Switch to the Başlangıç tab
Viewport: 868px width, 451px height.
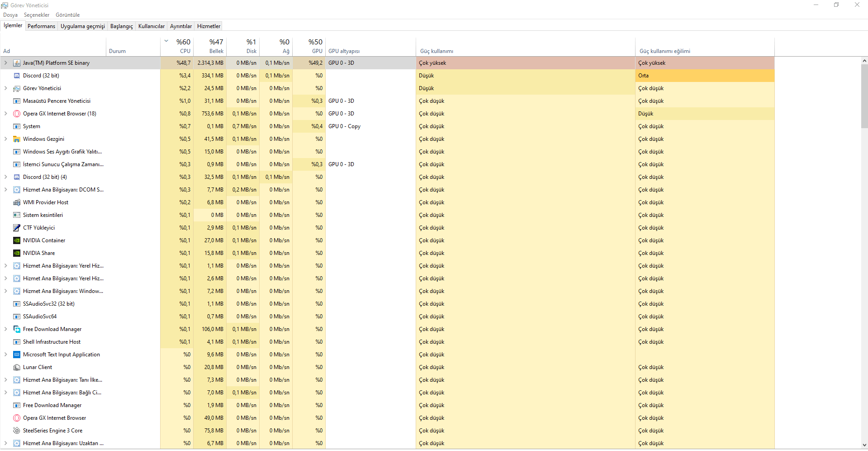coord(122,26)
